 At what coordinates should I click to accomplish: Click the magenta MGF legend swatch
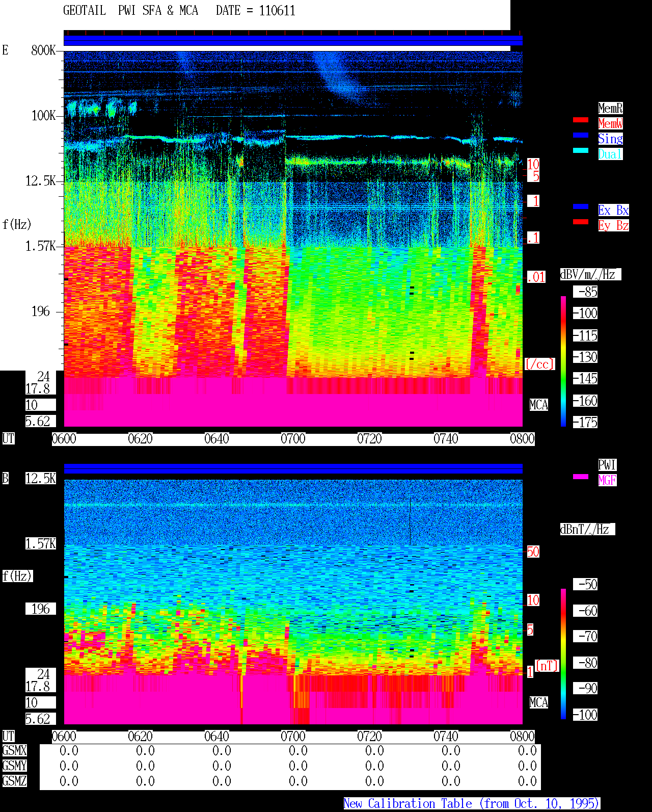(x=581, y=477)
